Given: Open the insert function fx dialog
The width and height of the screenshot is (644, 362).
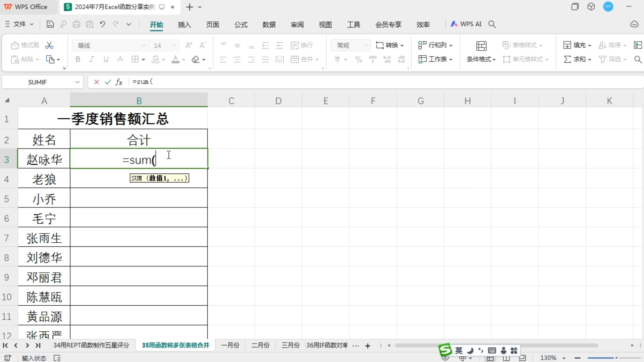Looking at the screenshot, I should [x=119, y=82].
